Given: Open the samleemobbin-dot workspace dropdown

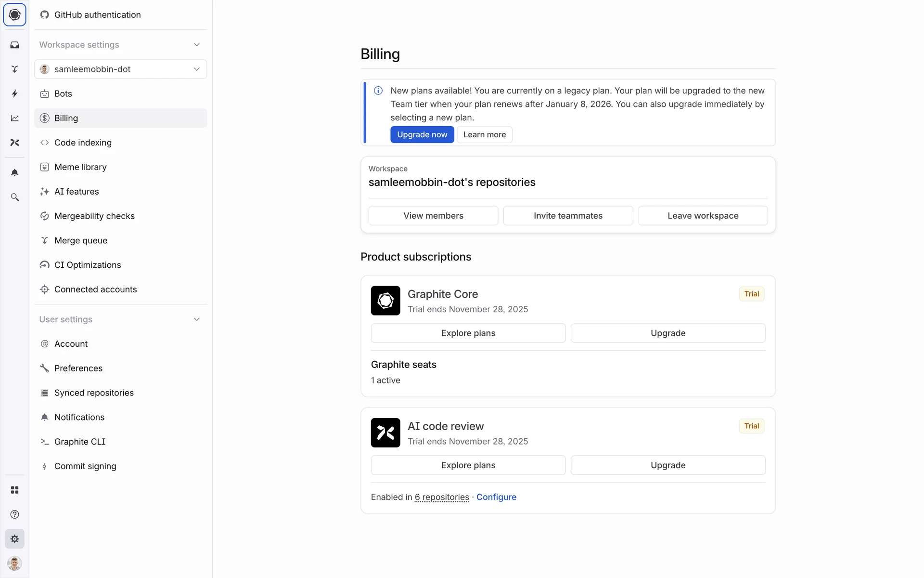Looking at the screenshot, I should [120, 69].
